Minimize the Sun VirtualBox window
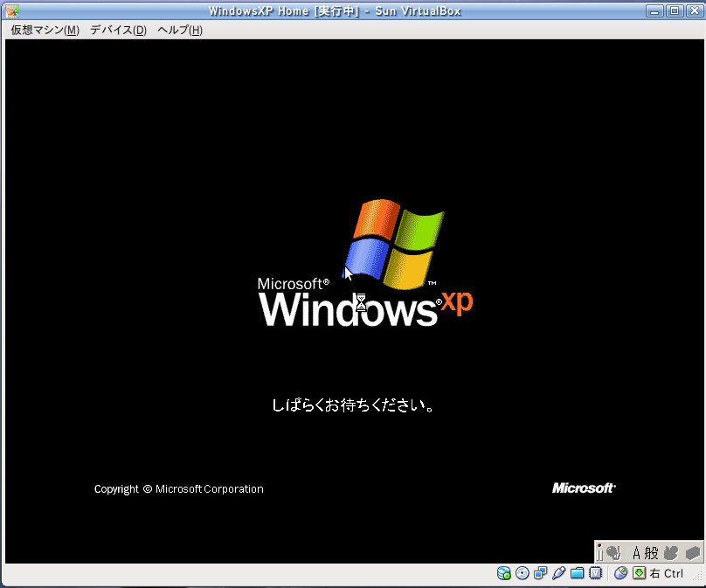 tap(654, 11)
